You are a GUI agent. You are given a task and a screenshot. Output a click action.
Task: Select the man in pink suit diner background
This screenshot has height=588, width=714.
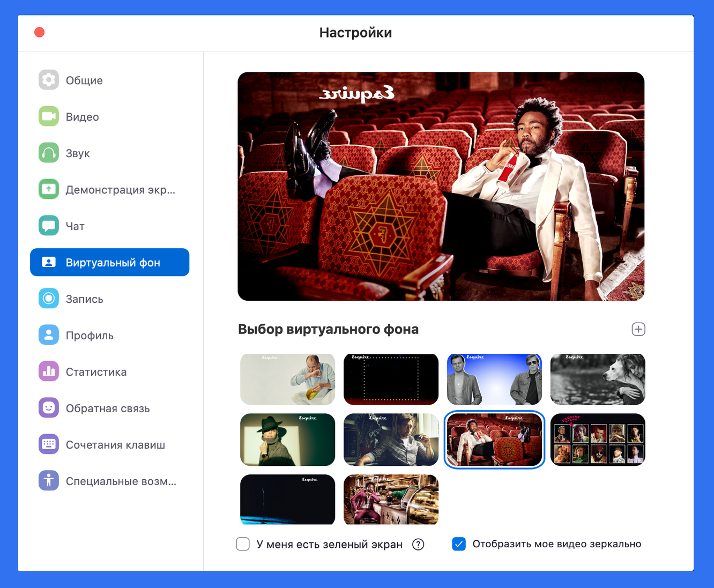(x=391, y=500)
